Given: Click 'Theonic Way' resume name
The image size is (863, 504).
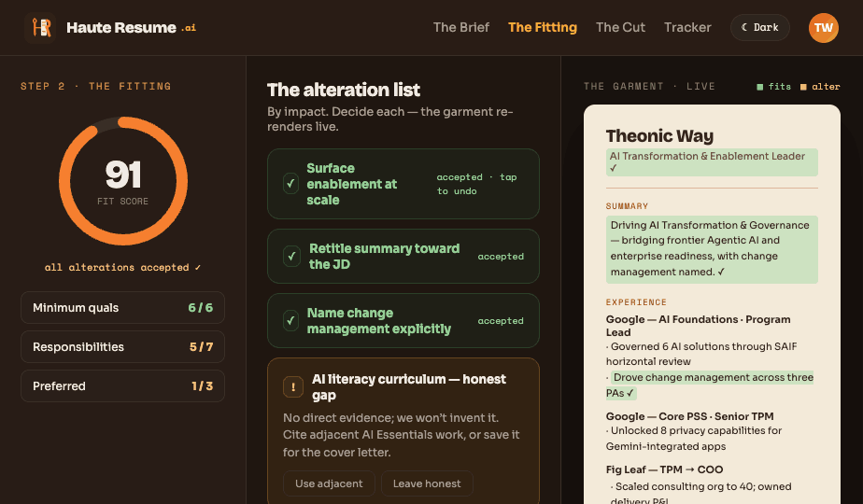Looking at the screenshot, I should pyautogui.click(x=659, y=135).
